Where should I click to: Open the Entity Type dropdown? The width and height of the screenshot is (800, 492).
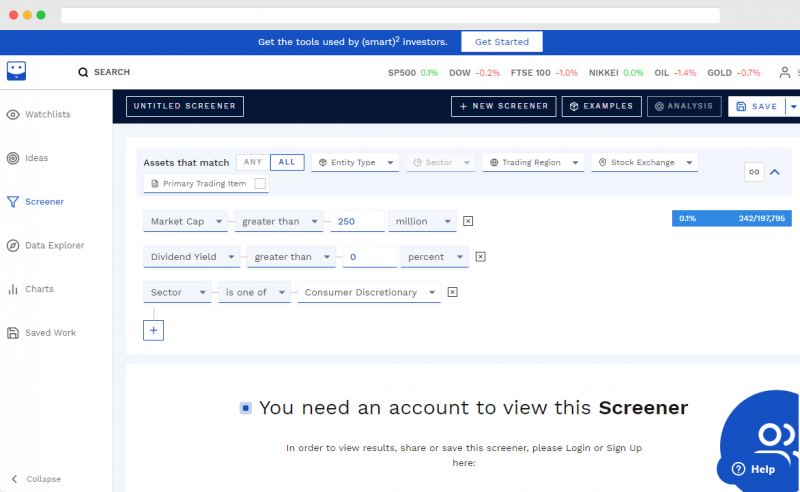[355, 163]
